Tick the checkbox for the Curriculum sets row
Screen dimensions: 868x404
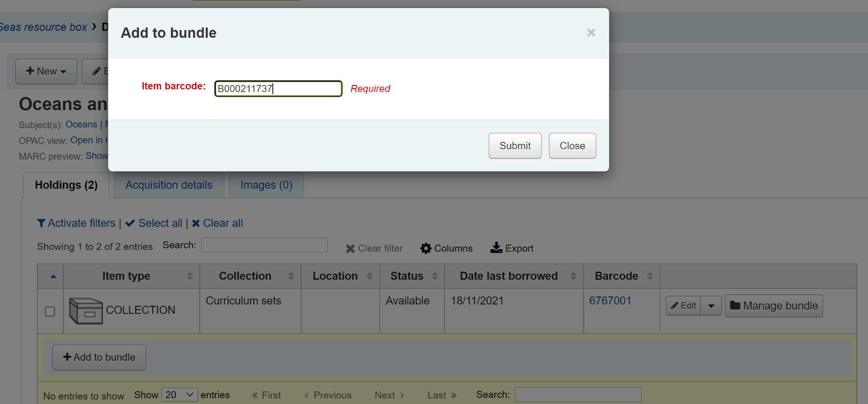[50, 311]
